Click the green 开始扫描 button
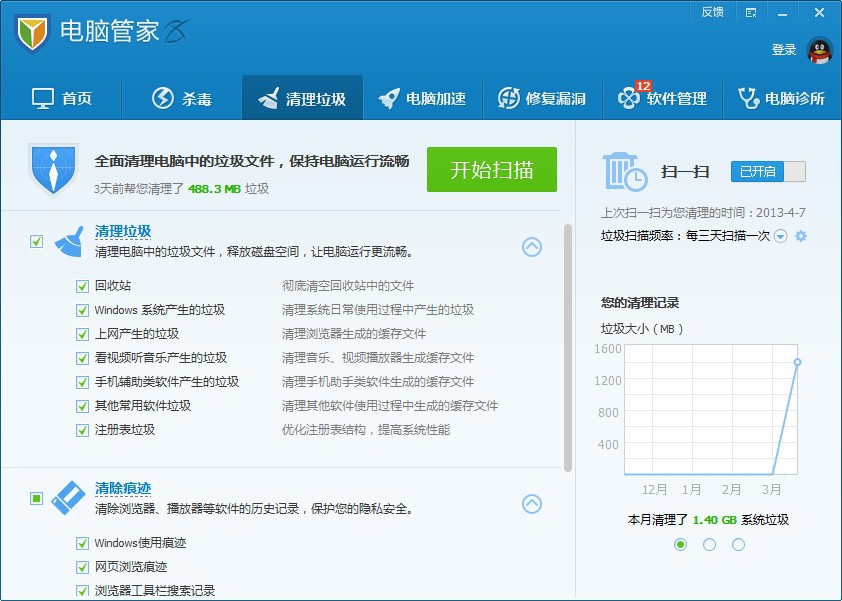Viewport: 842px width, 601px height. tap(491, 169)
